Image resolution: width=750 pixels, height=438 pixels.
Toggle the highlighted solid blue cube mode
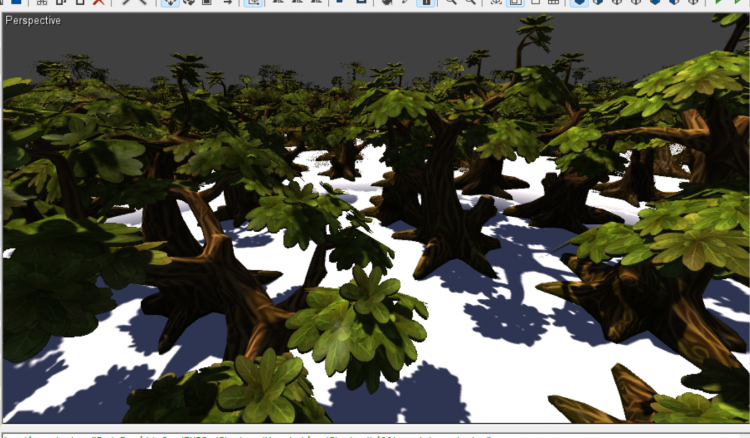pyautogui.click(x=579, y=3)
